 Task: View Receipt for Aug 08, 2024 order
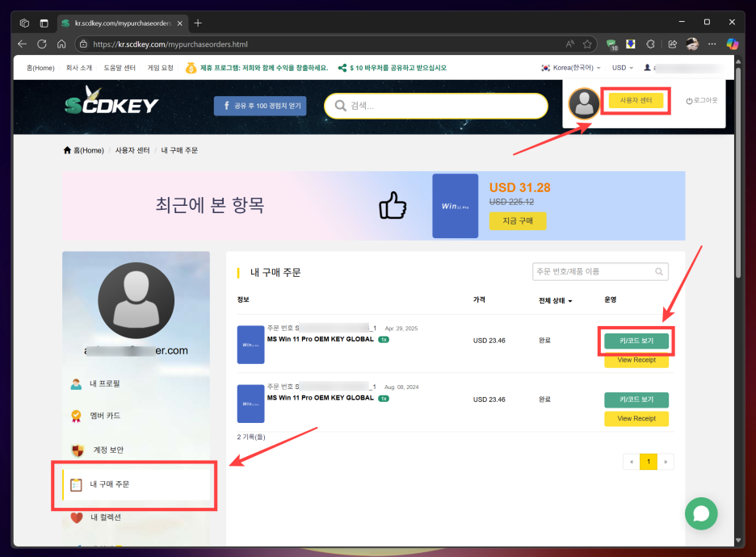point(636,419)
